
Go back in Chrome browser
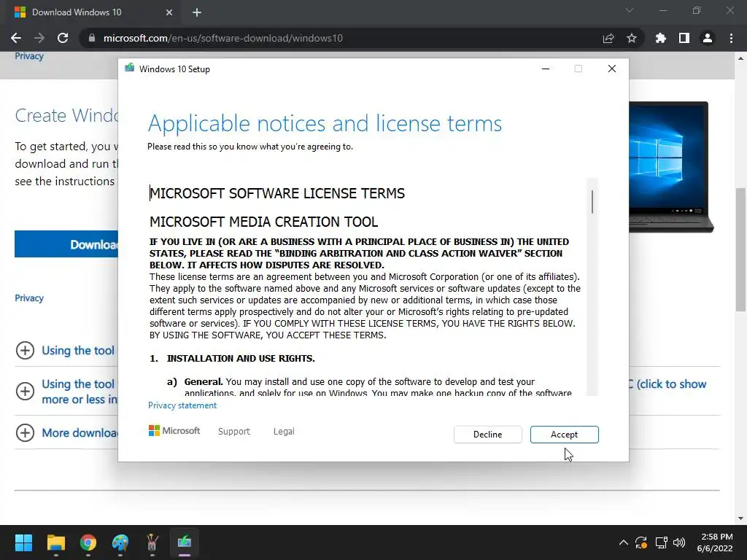pos(16,38)
